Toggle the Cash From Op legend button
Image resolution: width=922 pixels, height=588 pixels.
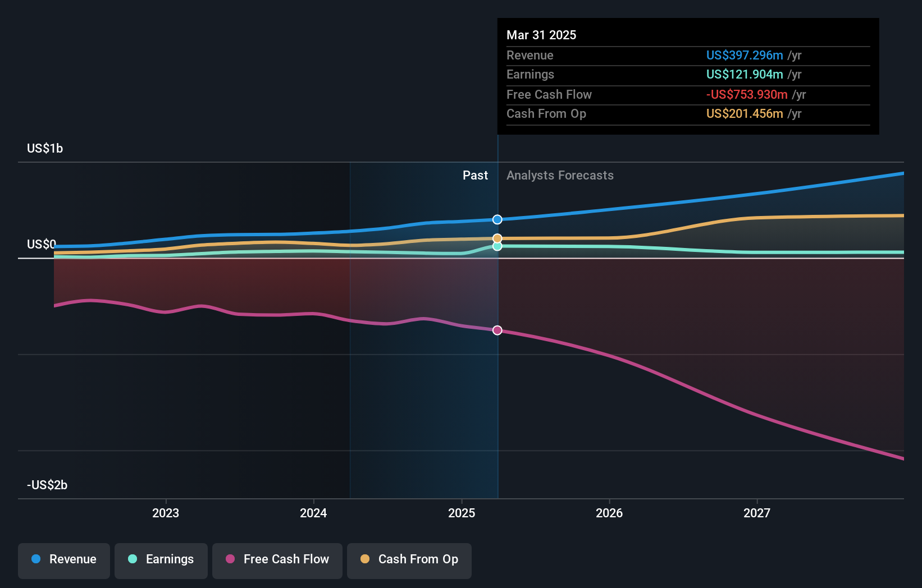409,561
